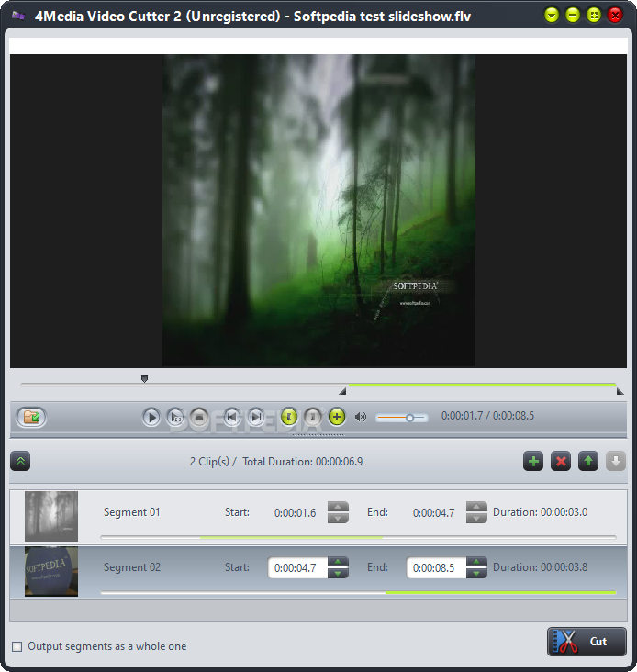Select the Segment 02 thumbnail
The height and width of the screenshot is (672, 637).
pyautogui.click(x=51, y=571)
